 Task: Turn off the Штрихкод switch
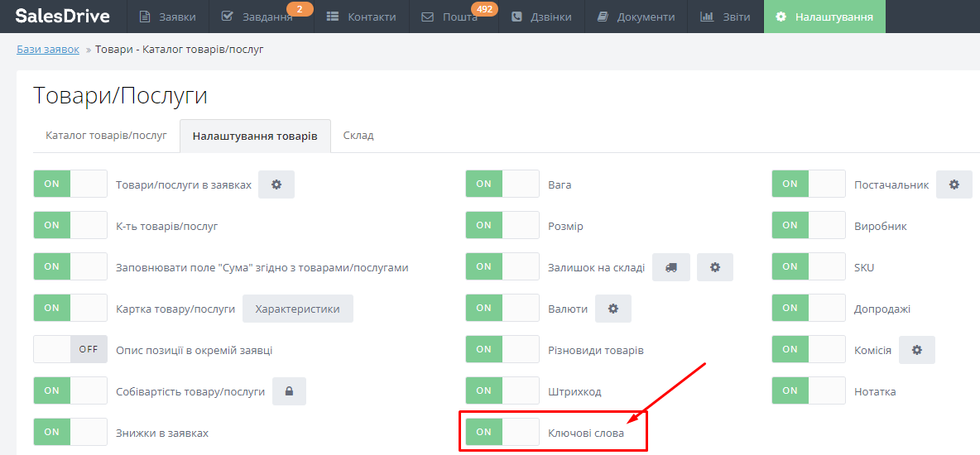pos(502,390)
